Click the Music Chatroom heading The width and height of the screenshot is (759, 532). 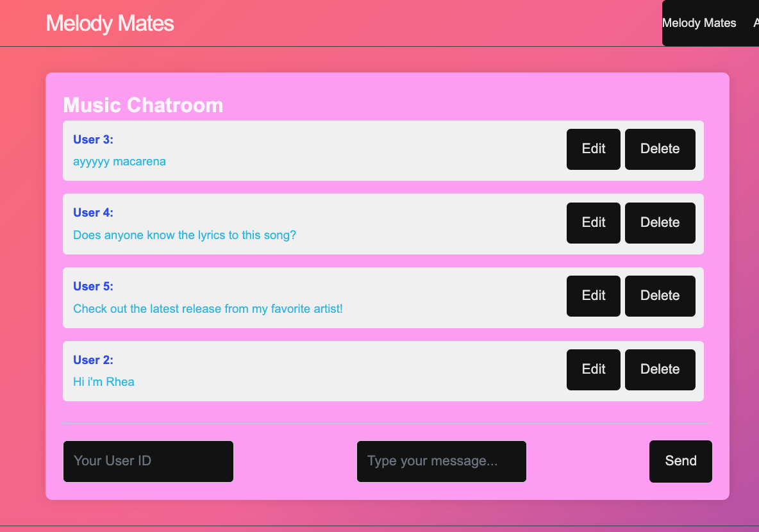click(x=144, y=105)
